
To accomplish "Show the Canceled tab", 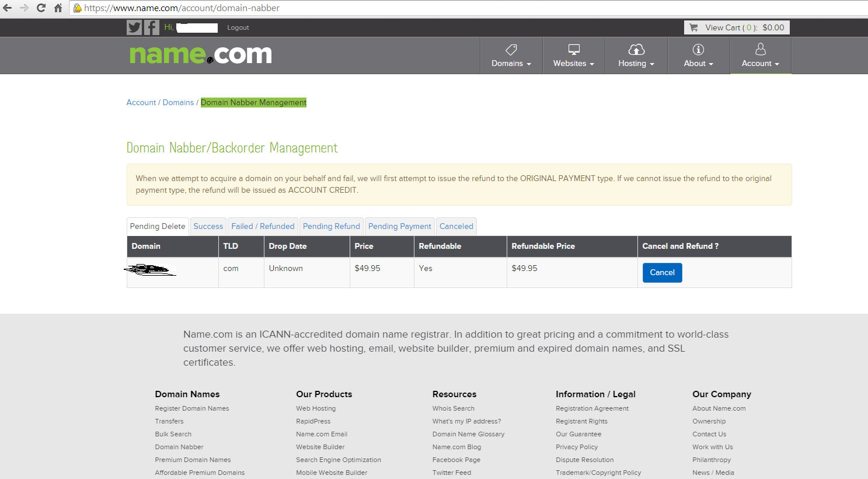I will click(456, 227).
